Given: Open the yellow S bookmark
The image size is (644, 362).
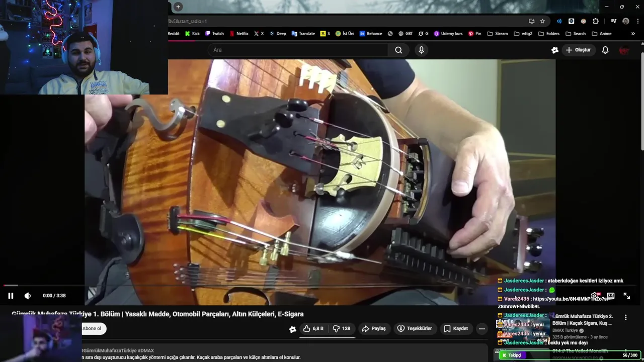Looking at the screenshot, I should point(326,34).
